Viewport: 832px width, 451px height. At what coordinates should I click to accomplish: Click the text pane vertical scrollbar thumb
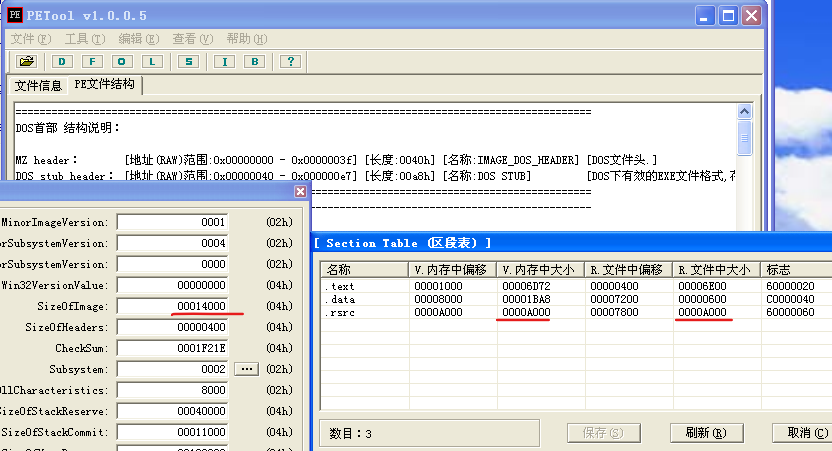point(744,138)
